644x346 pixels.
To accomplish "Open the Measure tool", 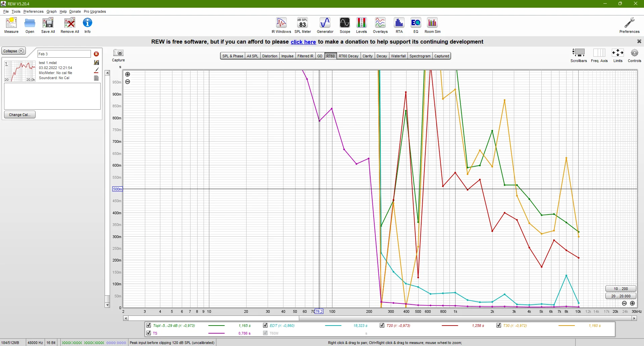I will (x=11, y=25).
